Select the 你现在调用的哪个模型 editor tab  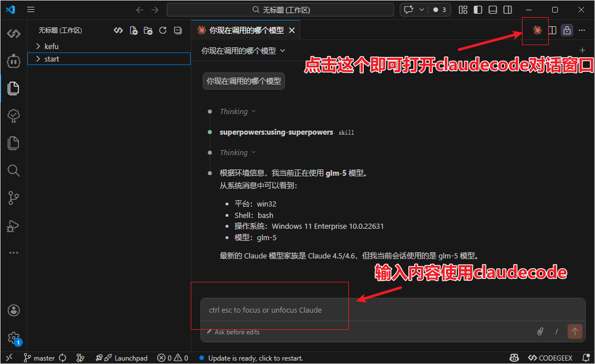click(x=246, y=30)
